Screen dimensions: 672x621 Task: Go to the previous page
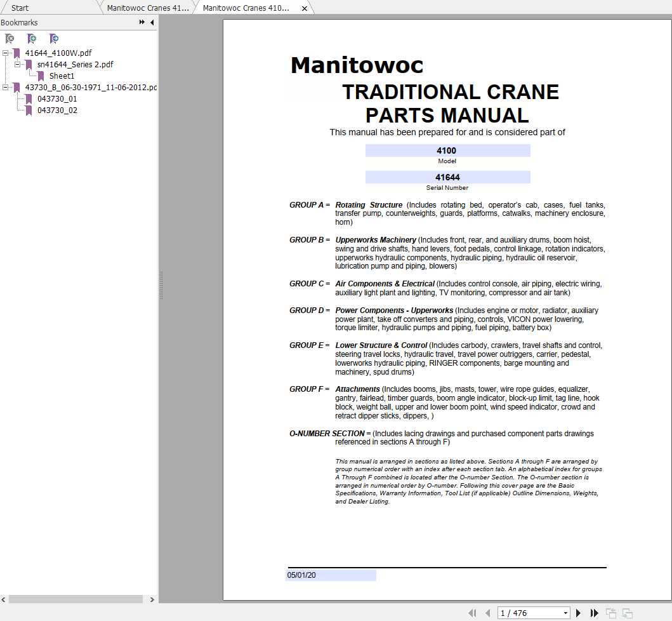[487, 613]
